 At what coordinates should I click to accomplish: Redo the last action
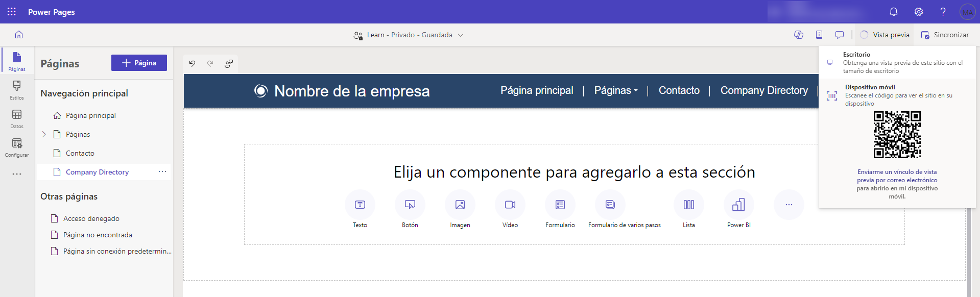[210, 63]
